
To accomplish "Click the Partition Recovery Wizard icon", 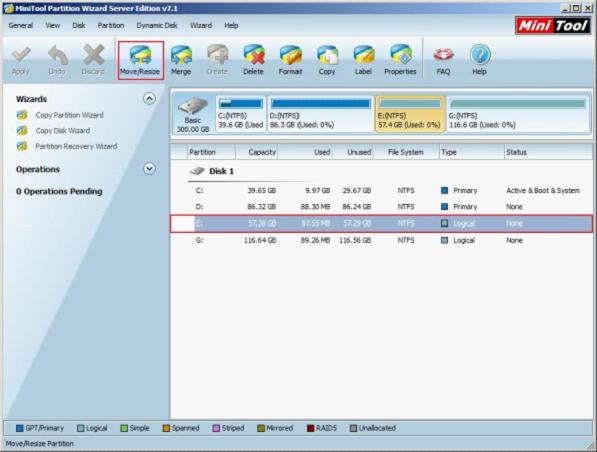I will [x=22, y=146].
